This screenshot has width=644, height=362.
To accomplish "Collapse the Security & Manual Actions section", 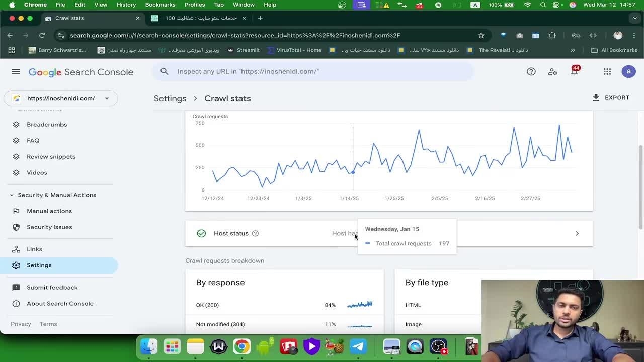I will click(12, 195).
